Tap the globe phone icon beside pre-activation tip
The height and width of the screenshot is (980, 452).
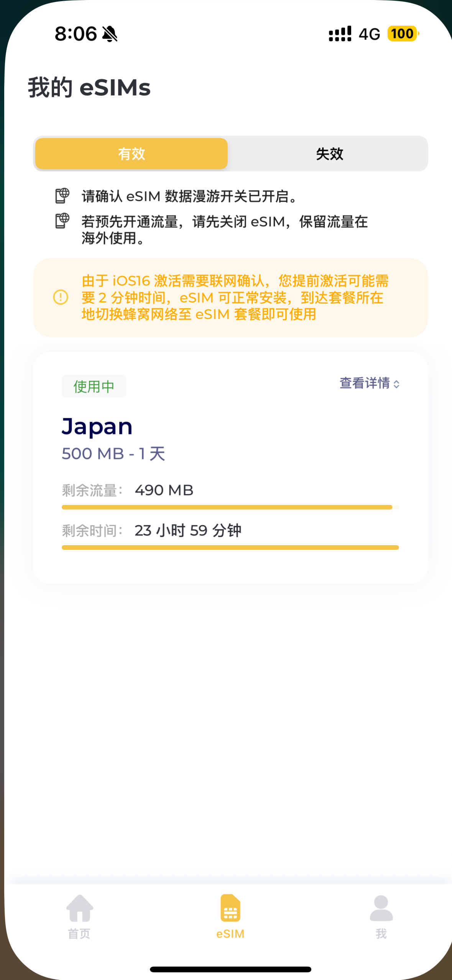tap(62, 221)
